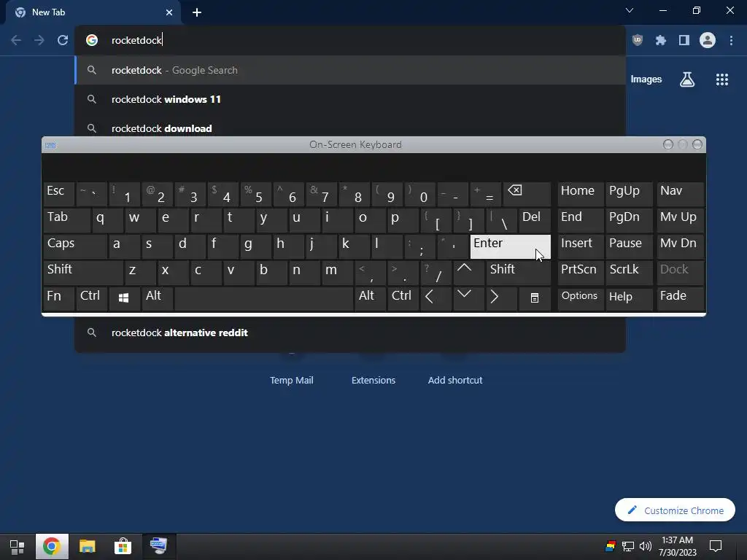Toggle the Caps key on keyboard
Viewport: 747px width, 560px height.
75,246
